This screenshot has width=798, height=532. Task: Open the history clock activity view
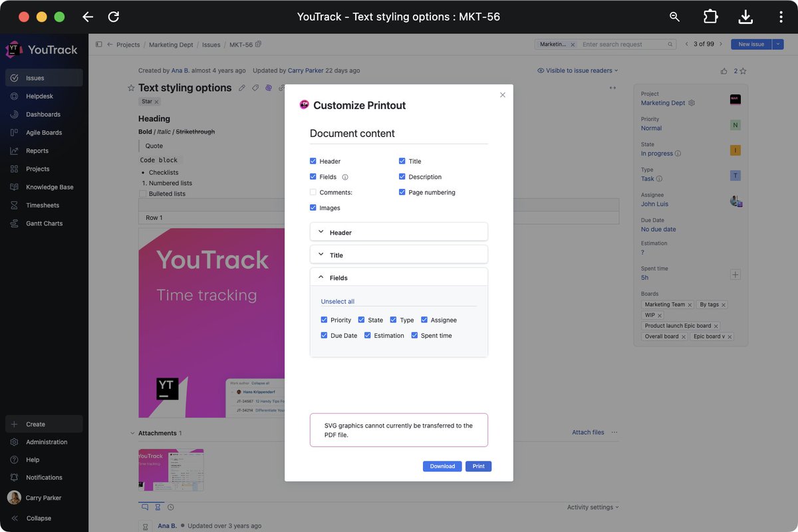[170, 507]
